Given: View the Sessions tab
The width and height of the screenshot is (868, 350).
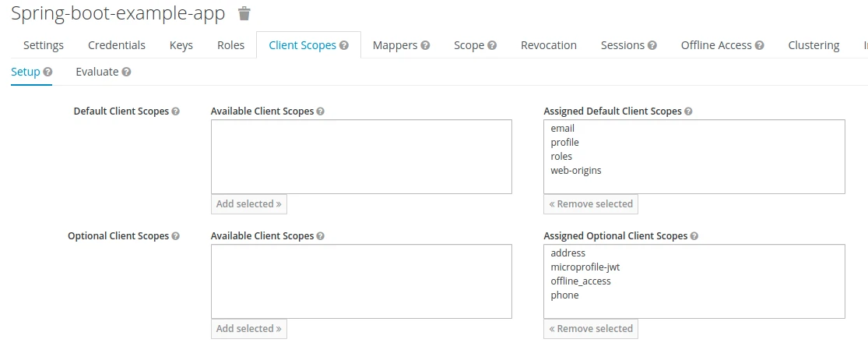Looking at the screenshot, I should click(x=623, y=45).
